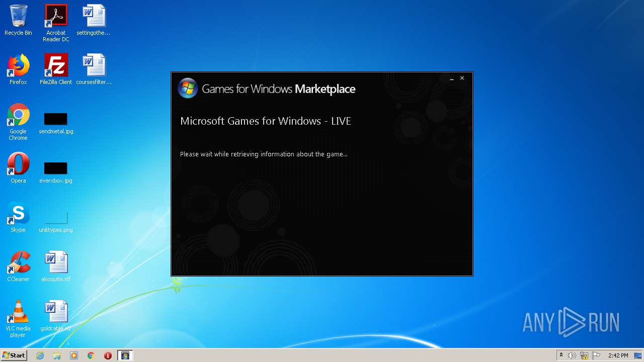644x362 pixels.
Task: Open CCleaner desktop shortcut
Action: click(x=18, y=266)
